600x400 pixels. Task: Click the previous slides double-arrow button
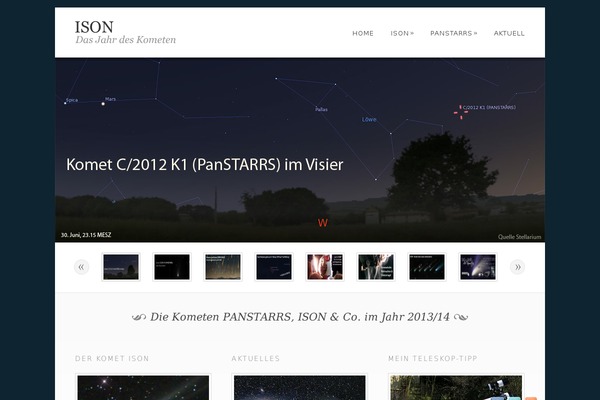(x=81, y=267)
